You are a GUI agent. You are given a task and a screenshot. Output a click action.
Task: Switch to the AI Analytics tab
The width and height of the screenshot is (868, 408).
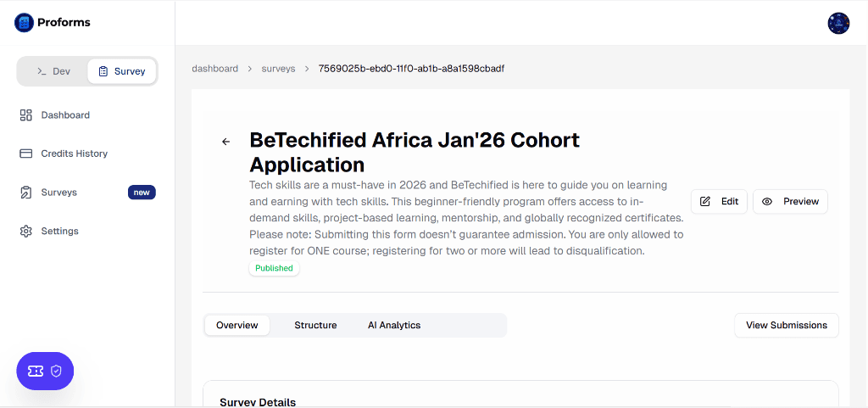pyautogui.click(x=393, y=325)
